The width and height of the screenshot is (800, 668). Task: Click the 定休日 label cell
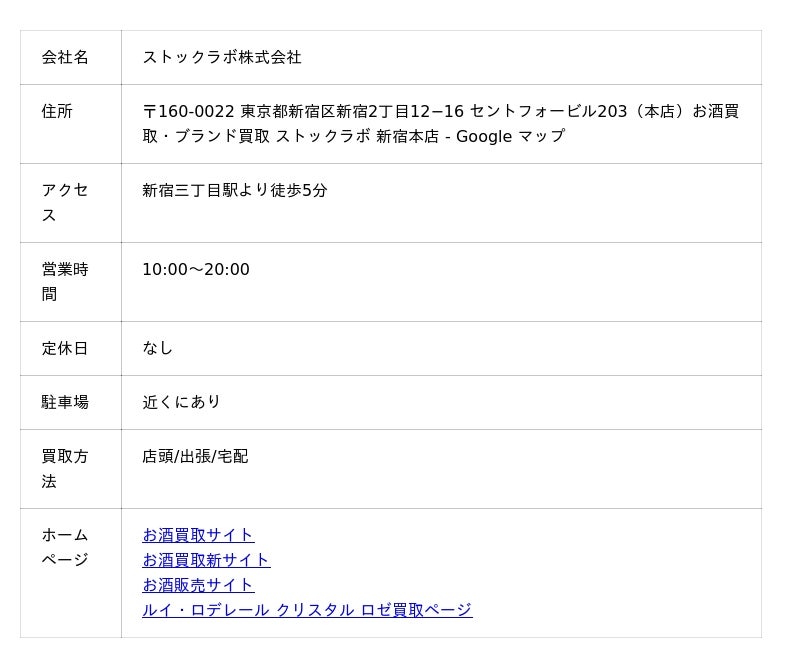(65, 348)
